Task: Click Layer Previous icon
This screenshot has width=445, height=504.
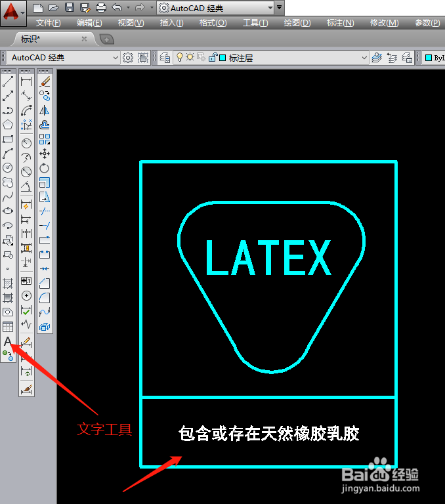Action: pos(392,58)
